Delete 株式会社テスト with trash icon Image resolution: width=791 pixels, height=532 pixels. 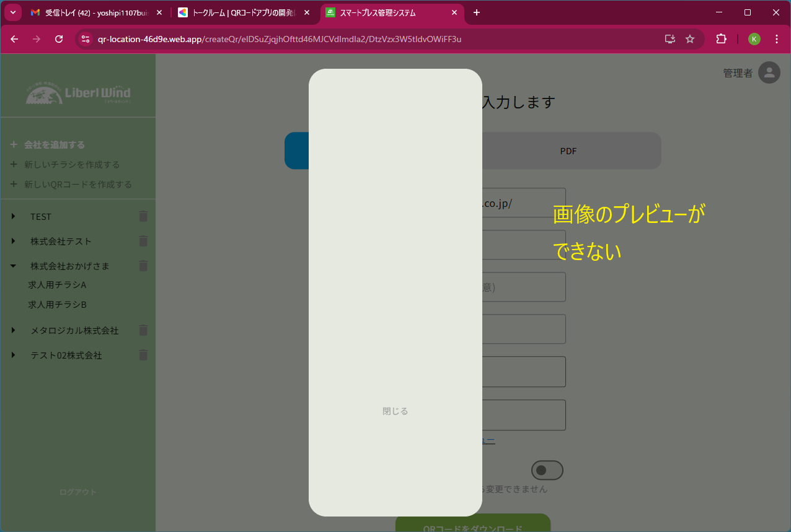point(143,241)
